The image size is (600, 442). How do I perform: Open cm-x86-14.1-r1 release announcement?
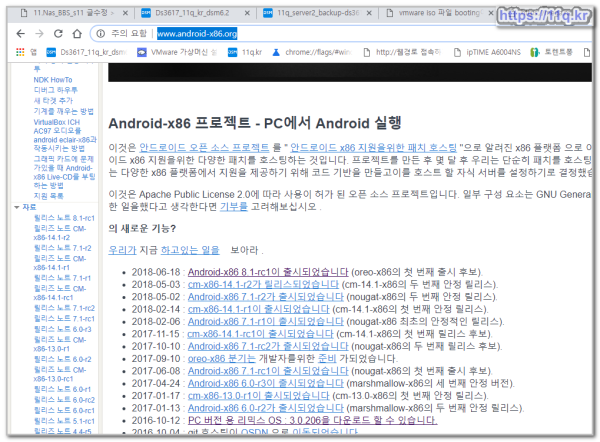(x=258, y=309)
